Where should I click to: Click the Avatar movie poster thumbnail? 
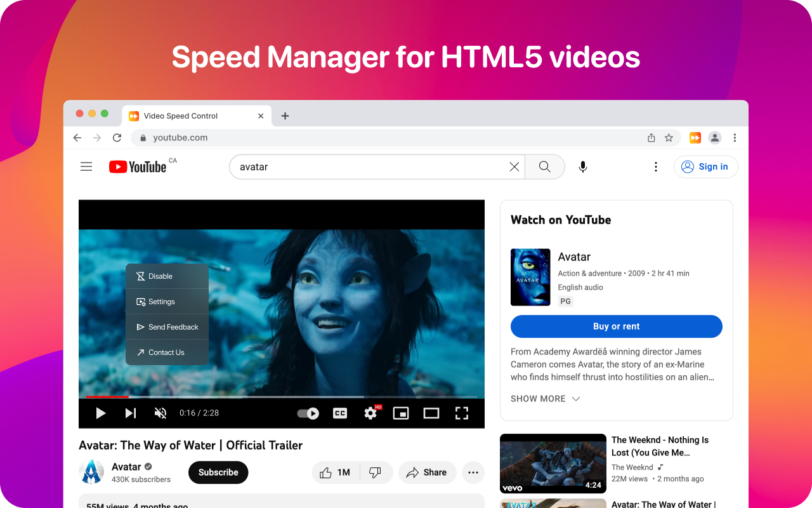tap(530, 277)
